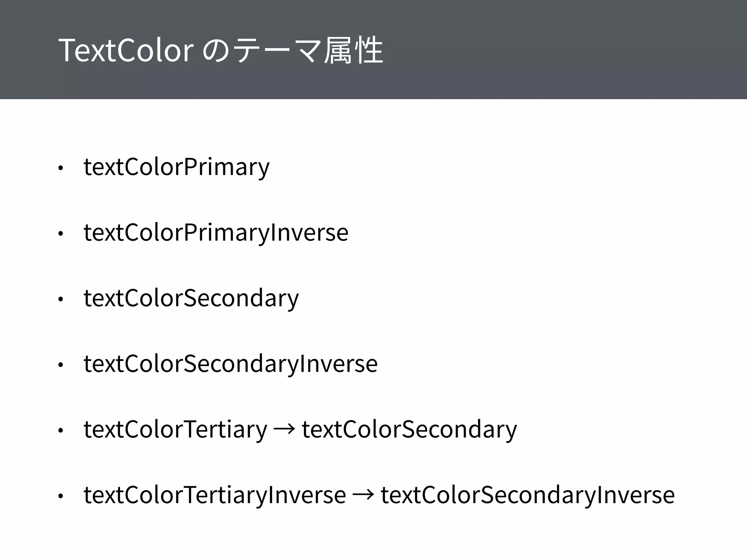Click the arrow after textColorTertiaryInverse
The width and height of the screenshot is (747, 560).
click(x=363, y=495)
